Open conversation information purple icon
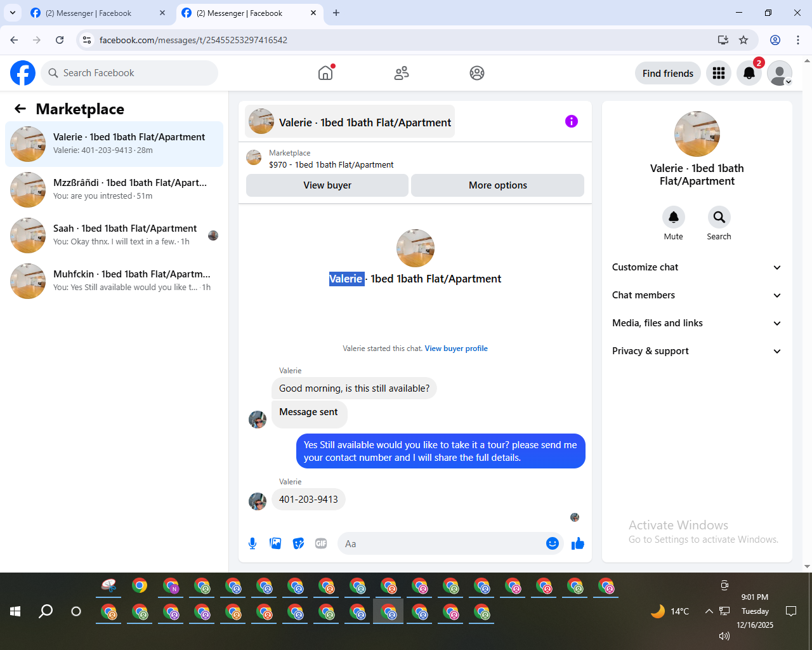 click(x=572, y=121)
